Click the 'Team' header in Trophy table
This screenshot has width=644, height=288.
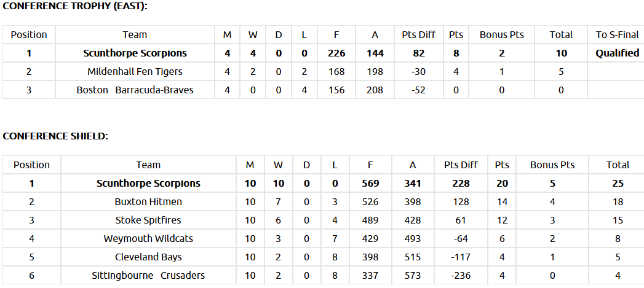click(x=135, y=35)
